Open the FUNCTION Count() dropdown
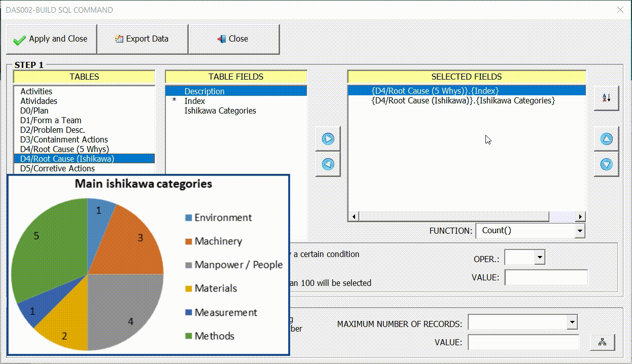 tap(580, 231)
